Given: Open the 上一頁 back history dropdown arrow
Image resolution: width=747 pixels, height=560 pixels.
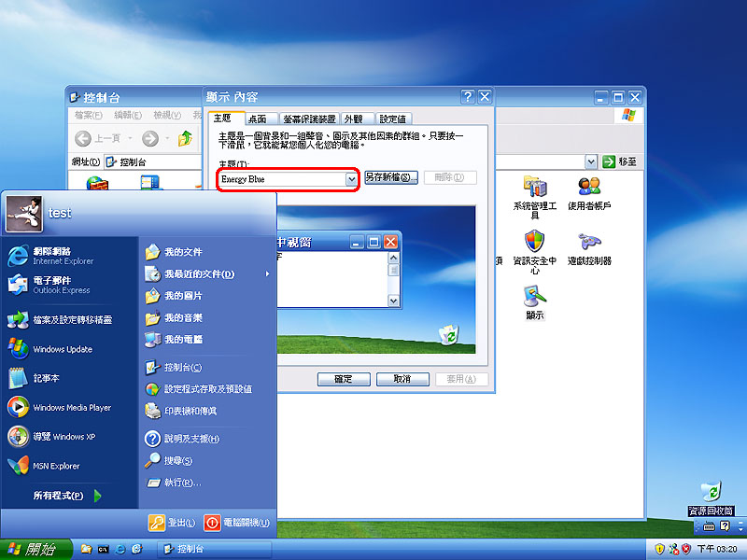Looking at the screenshot, I should click(x=130, y=138).
